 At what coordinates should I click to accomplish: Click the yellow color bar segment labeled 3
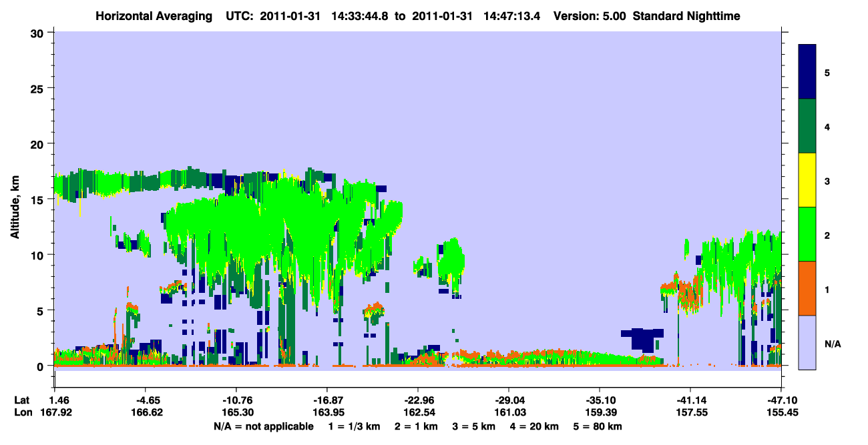[807, 180]
